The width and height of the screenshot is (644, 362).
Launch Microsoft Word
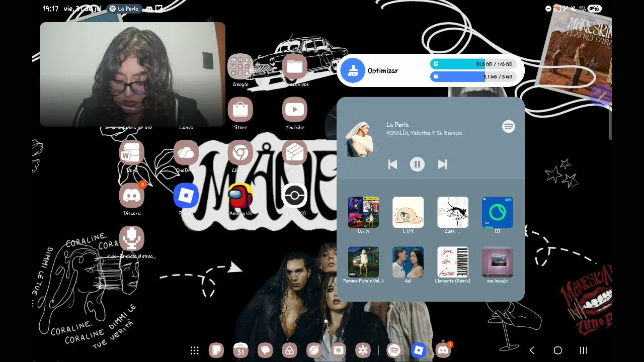click(132, 153)
